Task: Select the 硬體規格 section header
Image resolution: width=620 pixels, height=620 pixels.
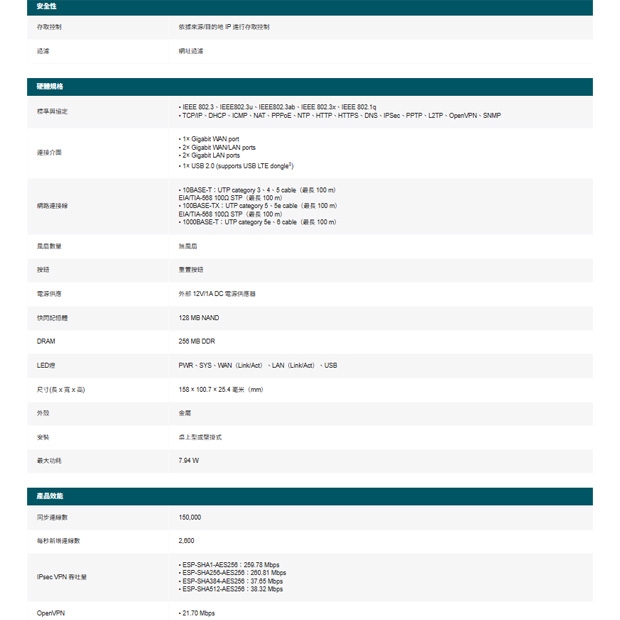Action: [50, 87]
